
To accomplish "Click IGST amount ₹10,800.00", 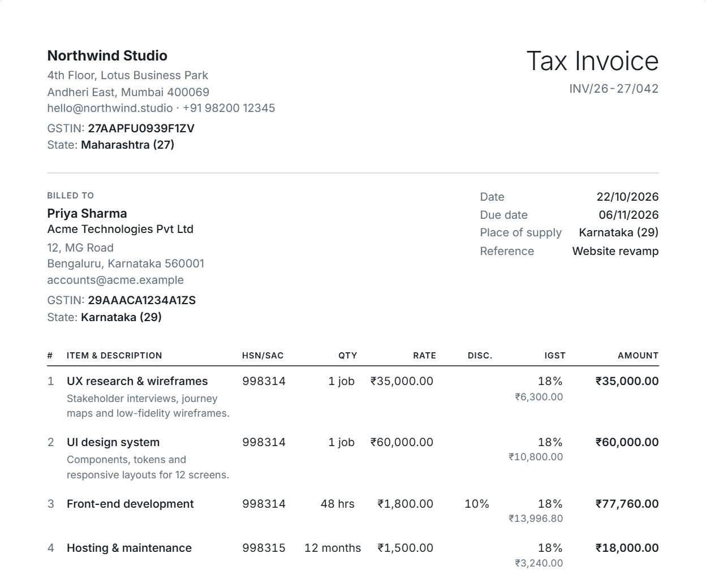I will pos(536,457).
